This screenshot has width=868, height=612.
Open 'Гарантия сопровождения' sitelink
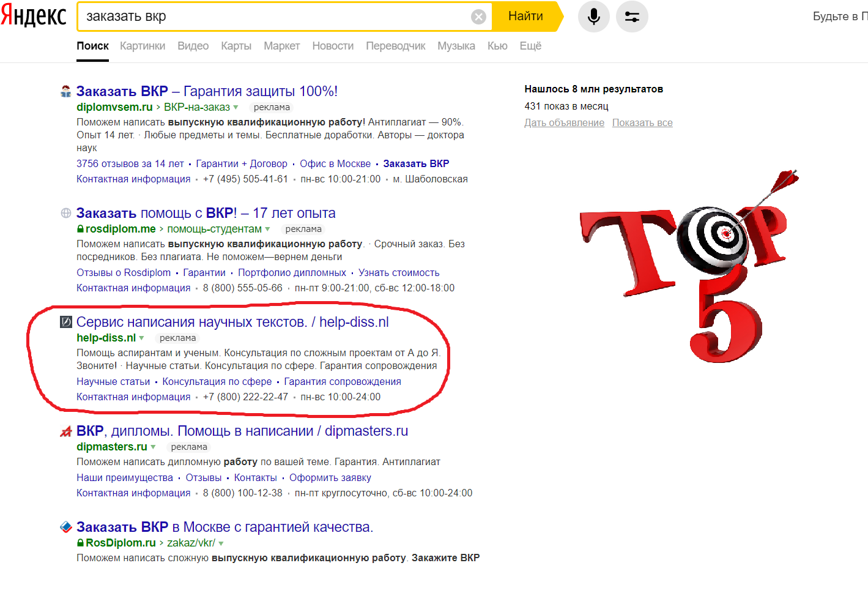point(343,382)
